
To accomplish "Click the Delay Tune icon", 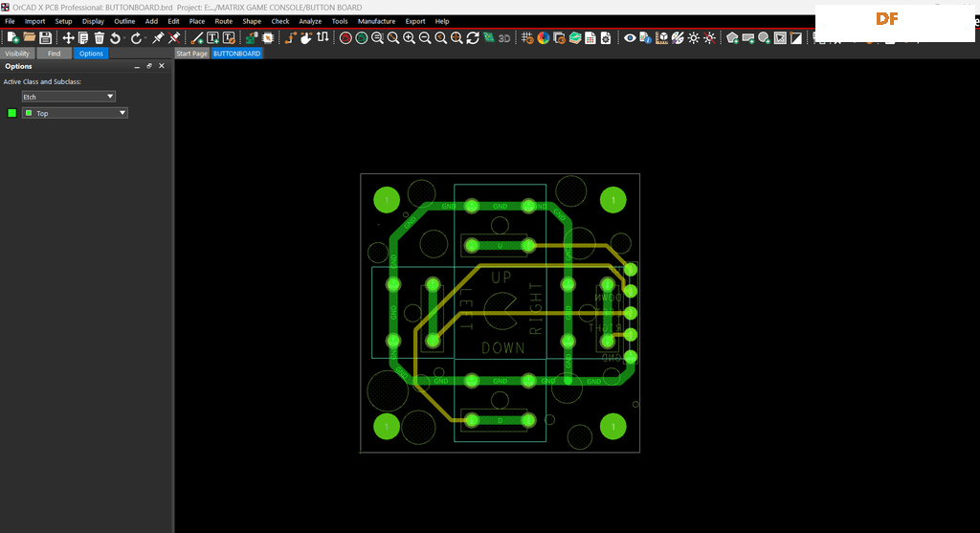I will click(x=323, y=38).
